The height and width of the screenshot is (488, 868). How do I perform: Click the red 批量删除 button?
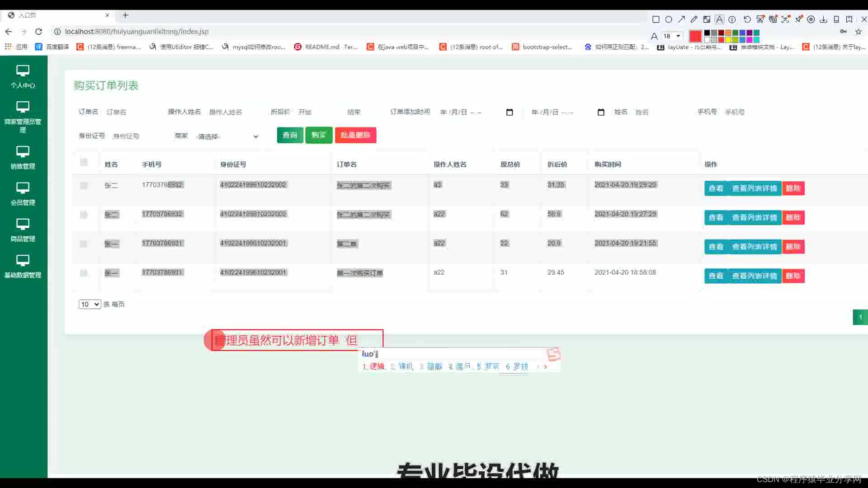pos(355,135)
